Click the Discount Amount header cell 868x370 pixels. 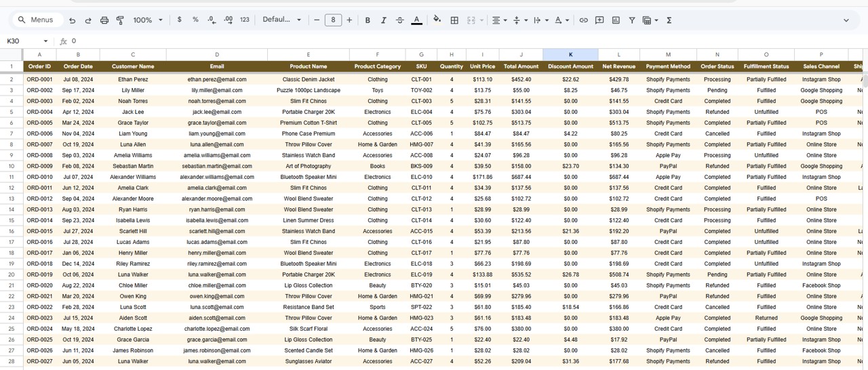[570, 66]
